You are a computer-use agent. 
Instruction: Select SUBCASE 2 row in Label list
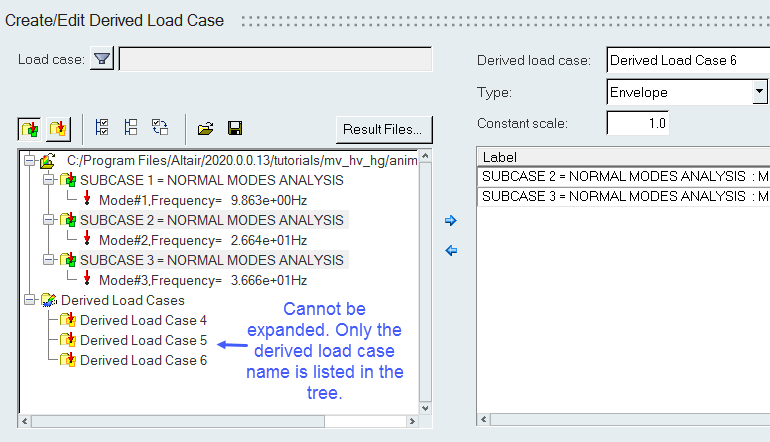(x=624, y=176)
